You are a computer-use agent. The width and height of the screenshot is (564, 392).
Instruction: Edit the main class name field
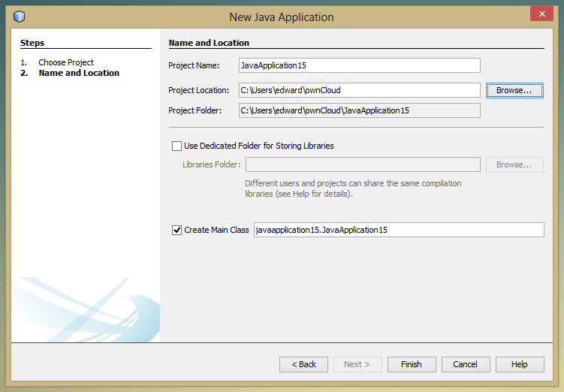398,230
